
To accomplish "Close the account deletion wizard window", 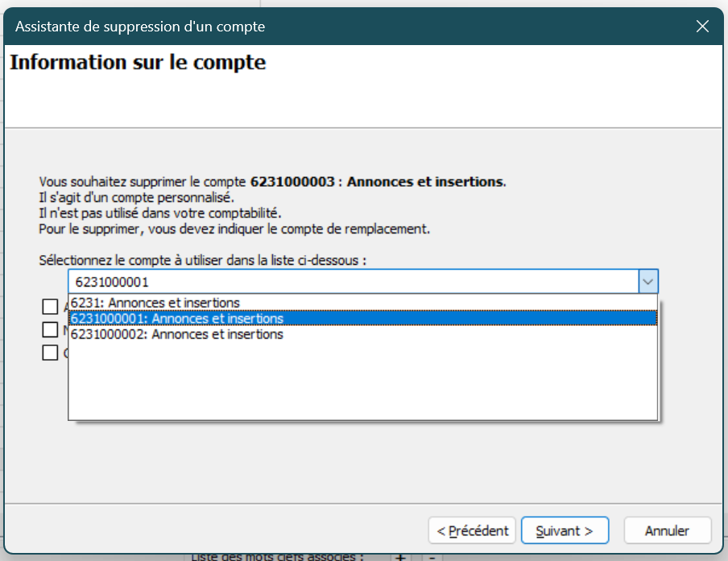I will (702, 27).
